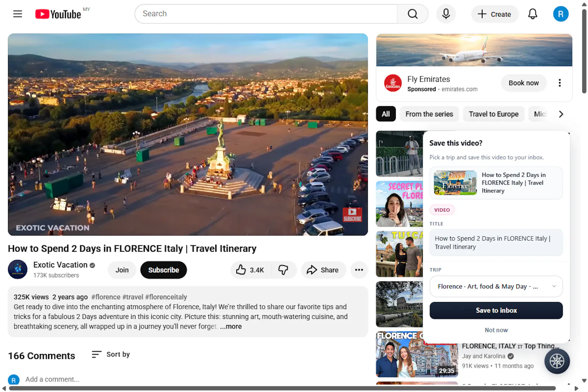Click the main video player

[x=188, y=134]
